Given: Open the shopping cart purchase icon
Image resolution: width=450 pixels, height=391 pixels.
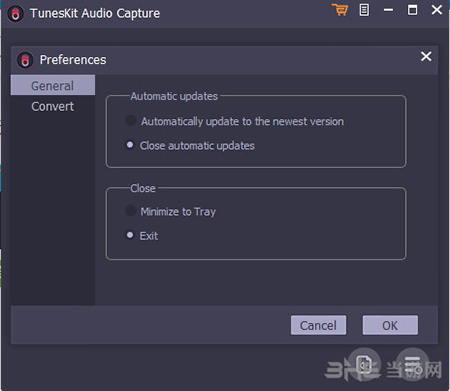Looking at the screenshot, I should [340, 10].
